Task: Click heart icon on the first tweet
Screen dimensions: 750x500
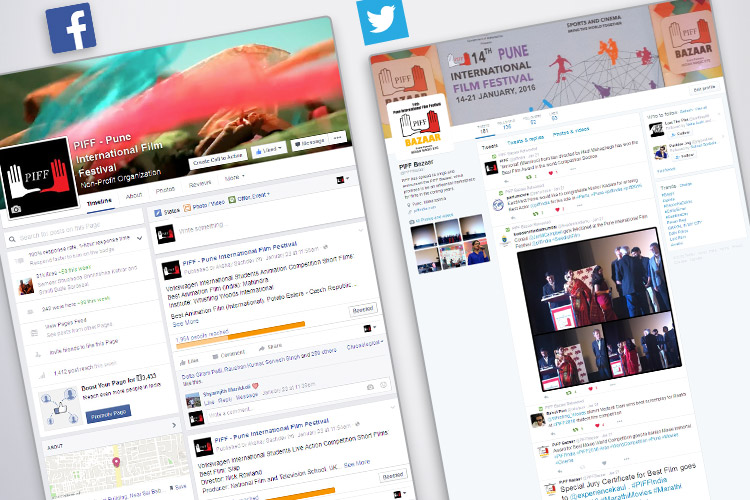Action: tap(551, 173)
